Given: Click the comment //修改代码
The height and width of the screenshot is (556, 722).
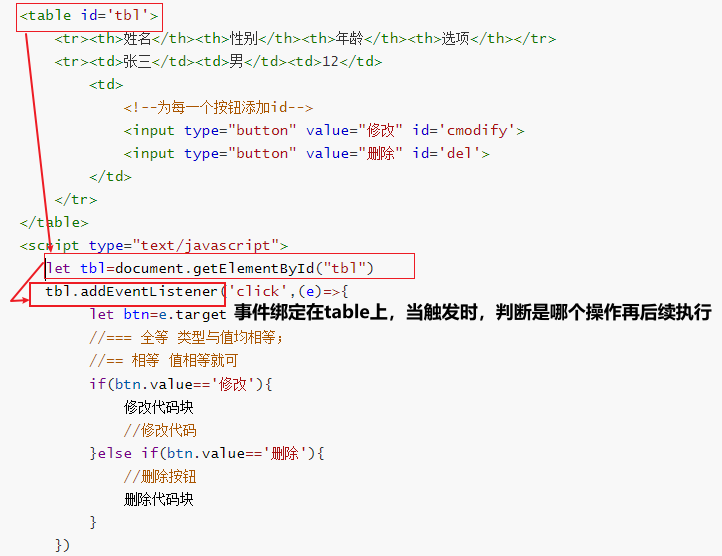Looking at the screenshot, I should pos(160,430).
